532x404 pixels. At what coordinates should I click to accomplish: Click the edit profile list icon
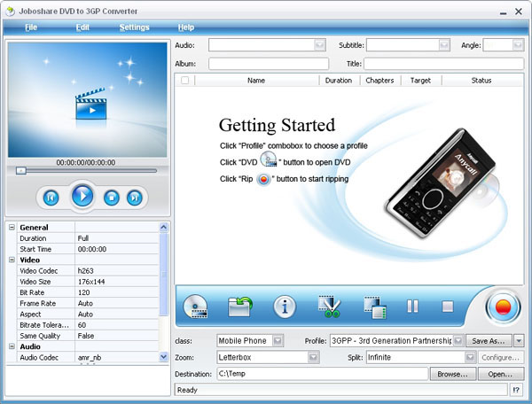[375, 307]
